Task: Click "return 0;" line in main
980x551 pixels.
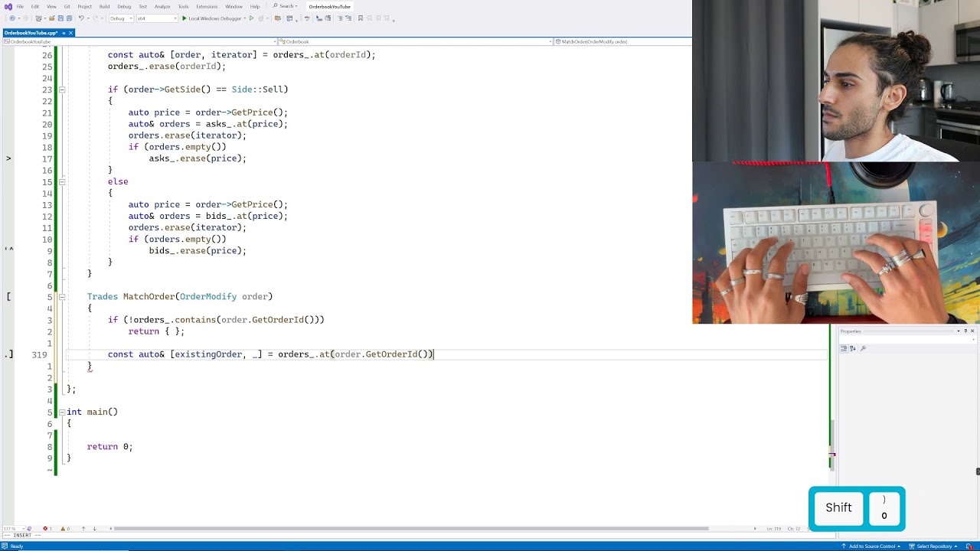Action: pyautogui.click(x=109, y=446)
